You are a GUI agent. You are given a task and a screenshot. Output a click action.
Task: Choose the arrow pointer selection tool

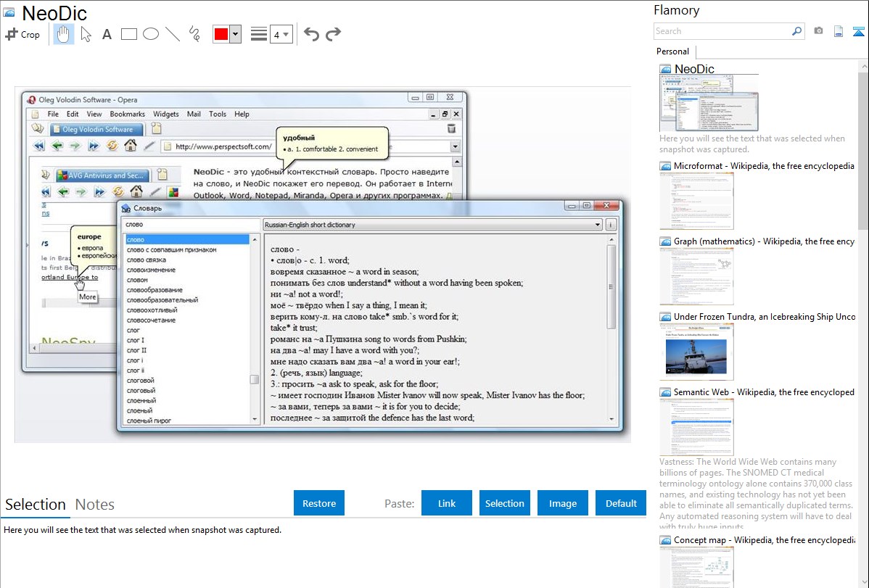[86, 34]
